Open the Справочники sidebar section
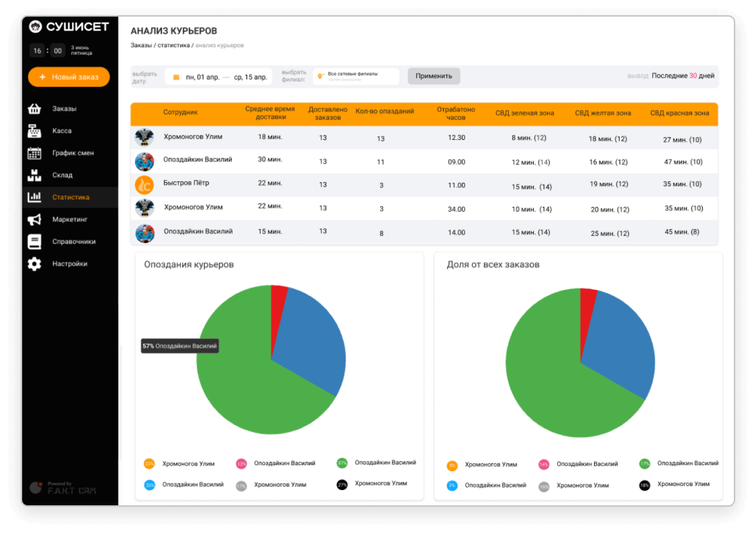This screenshot has height=533, width=756. click(69, 242)
